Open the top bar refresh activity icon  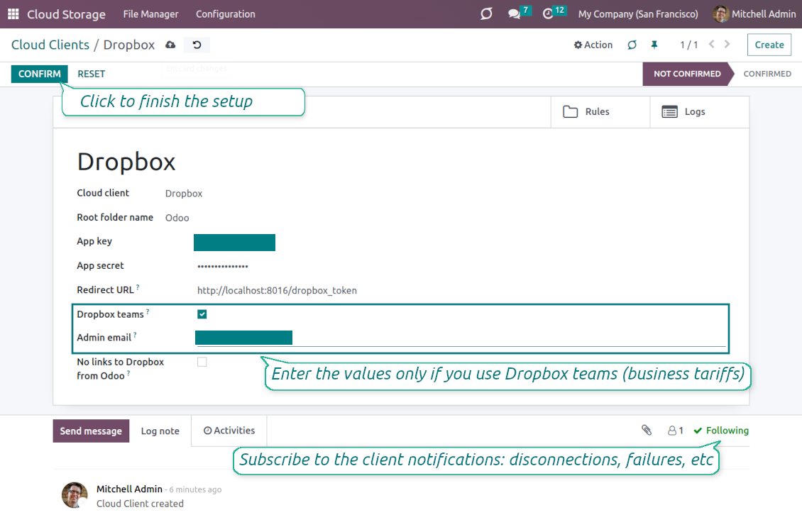pos(486,13)
